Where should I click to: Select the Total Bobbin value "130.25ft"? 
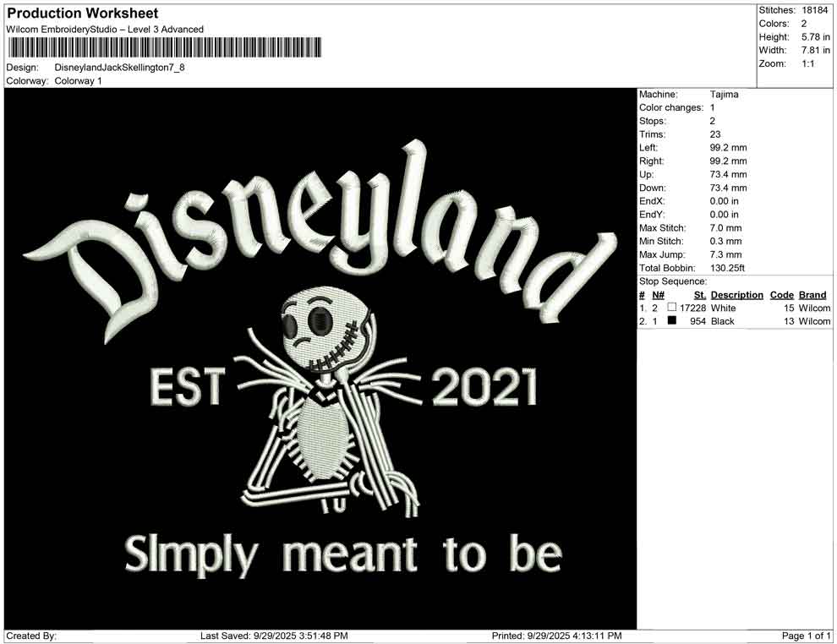click(x=728, y=268)
